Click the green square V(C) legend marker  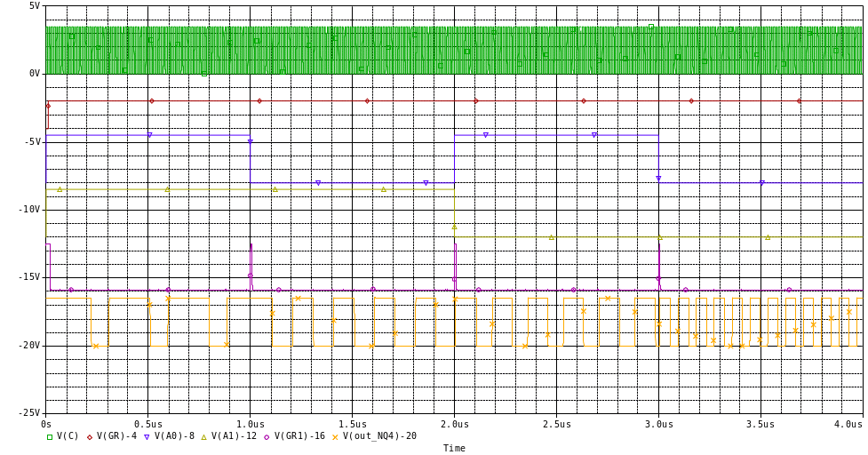pos(50,436)
